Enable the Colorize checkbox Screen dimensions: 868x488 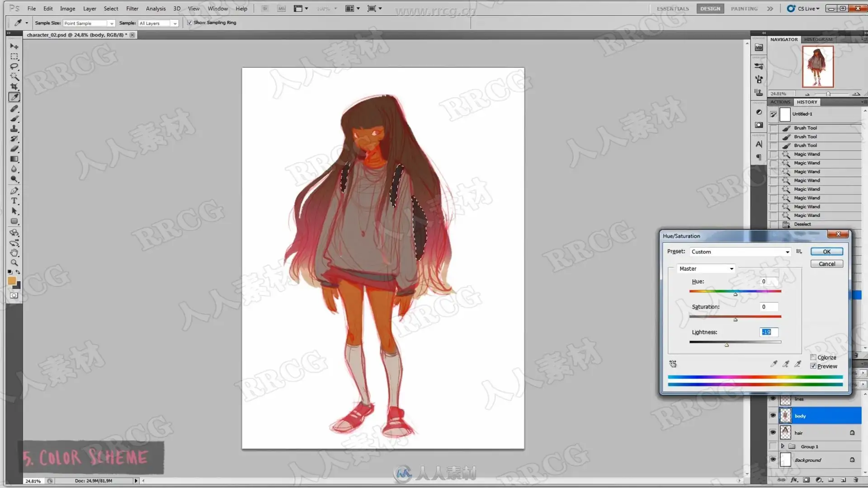[813, 357]
